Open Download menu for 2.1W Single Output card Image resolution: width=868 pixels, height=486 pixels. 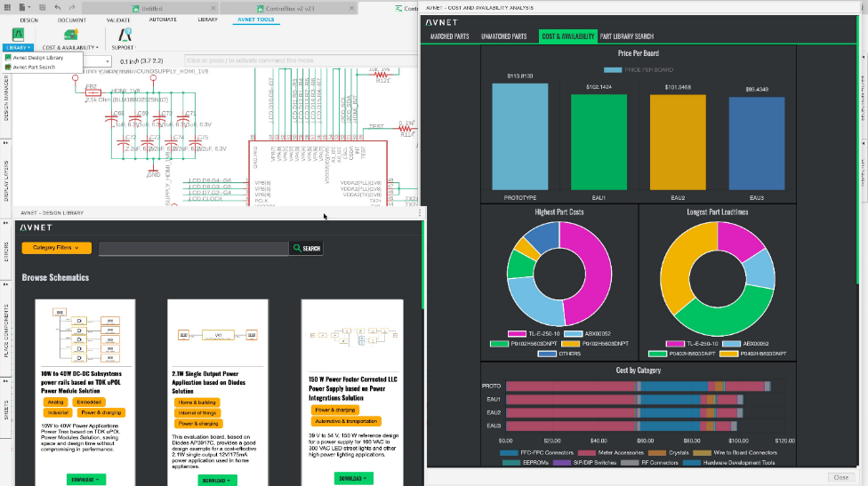pyautogui.click(x=217, y=481)
